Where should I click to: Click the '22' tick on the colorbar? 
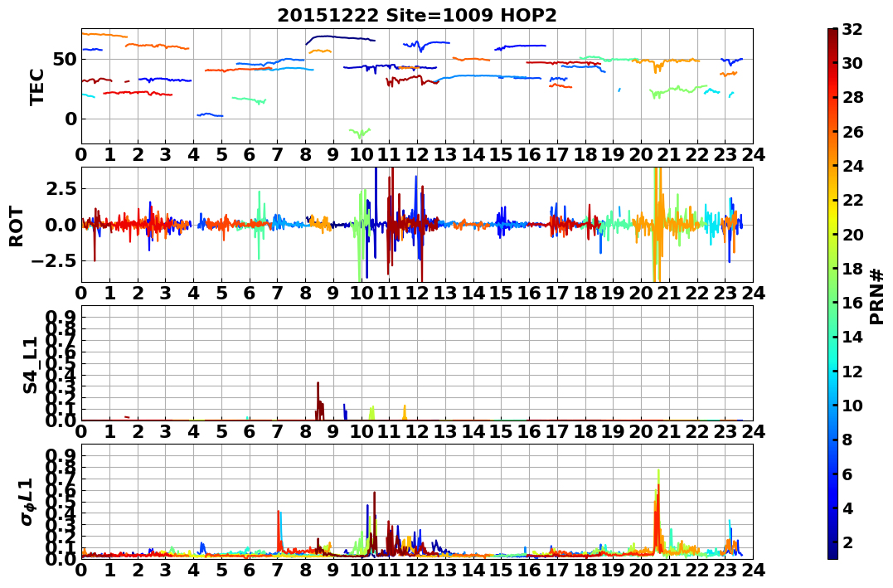coord(853,200)
